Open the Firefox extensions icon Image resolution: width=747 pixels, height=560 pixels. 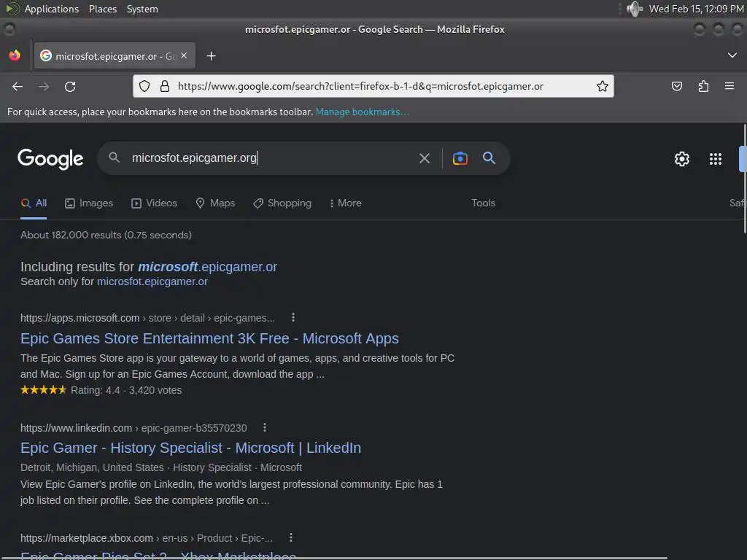(703, 86)
